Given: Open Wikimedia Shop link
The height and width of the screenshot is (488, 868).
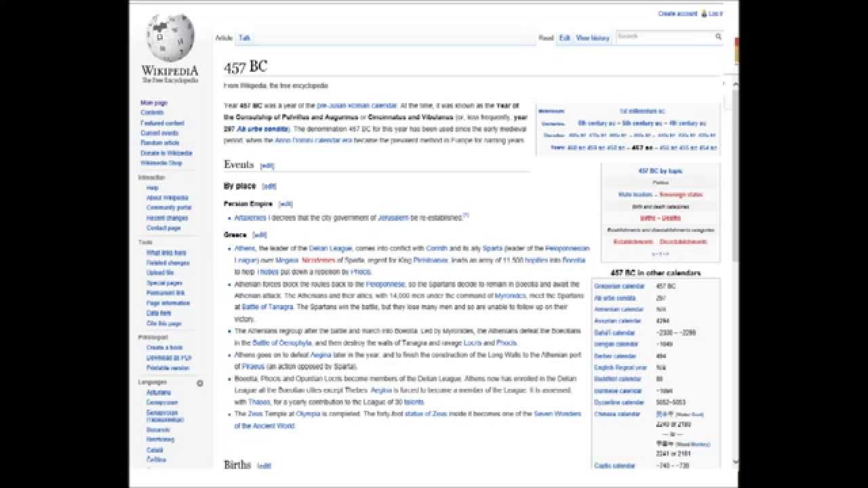Looking at the screenshot, I should (x=161, y=163).
